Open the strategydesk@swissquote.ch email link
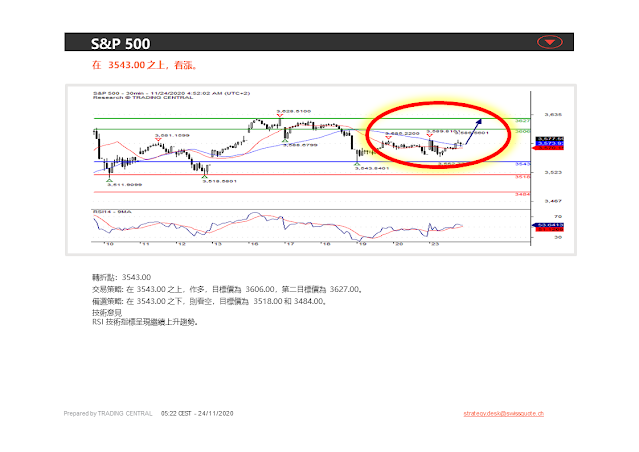The image size is (639, 452). point(503,413)
